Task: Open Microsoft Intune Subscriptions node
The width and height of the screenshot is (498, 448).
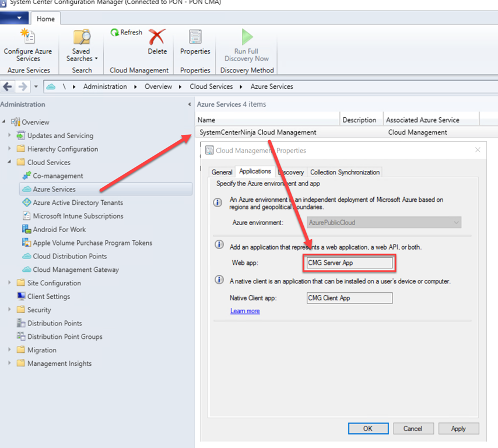Action: (x=78, y=216)
